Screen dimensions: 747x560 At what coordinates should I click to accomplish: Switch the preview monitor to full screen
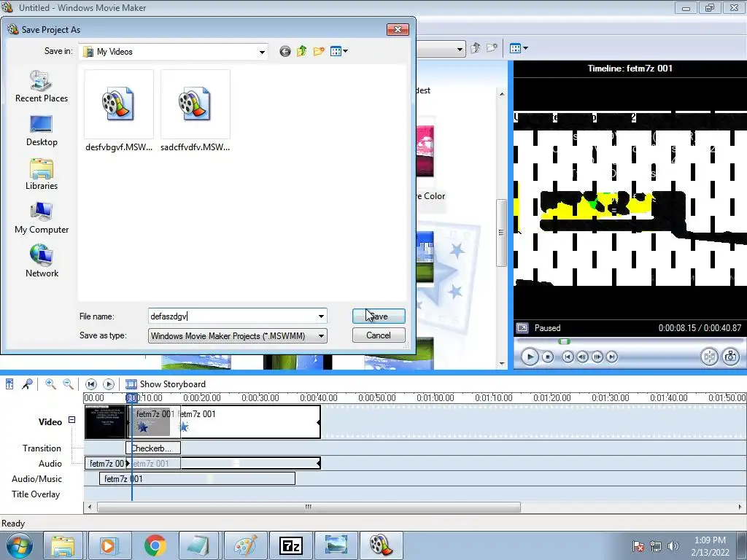522,328
